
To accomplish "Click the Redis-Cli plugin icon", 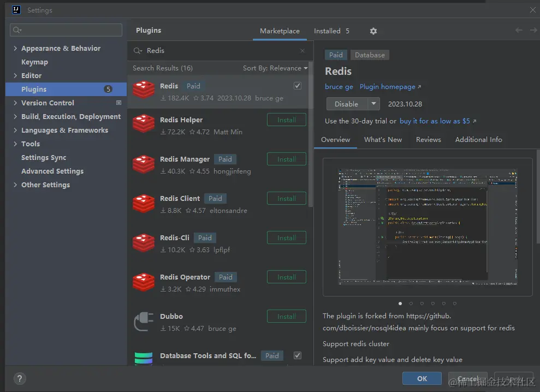I will pos(144,242).
